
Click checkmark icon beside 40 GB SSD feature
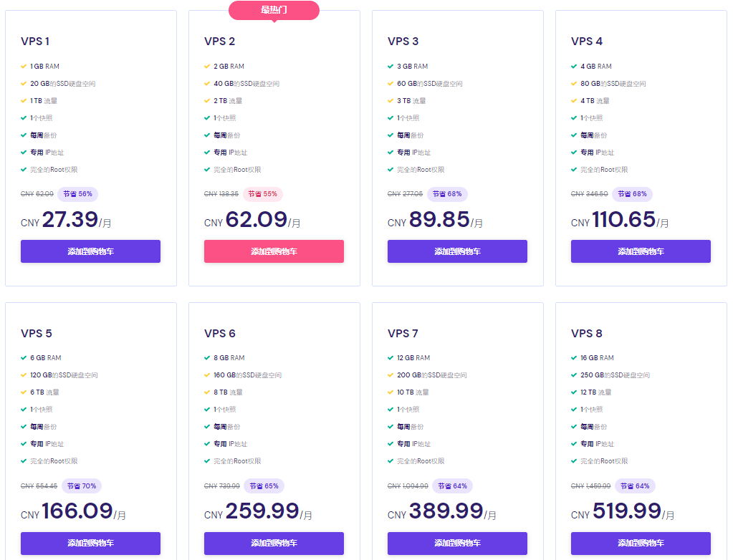(x=207, y=84)
